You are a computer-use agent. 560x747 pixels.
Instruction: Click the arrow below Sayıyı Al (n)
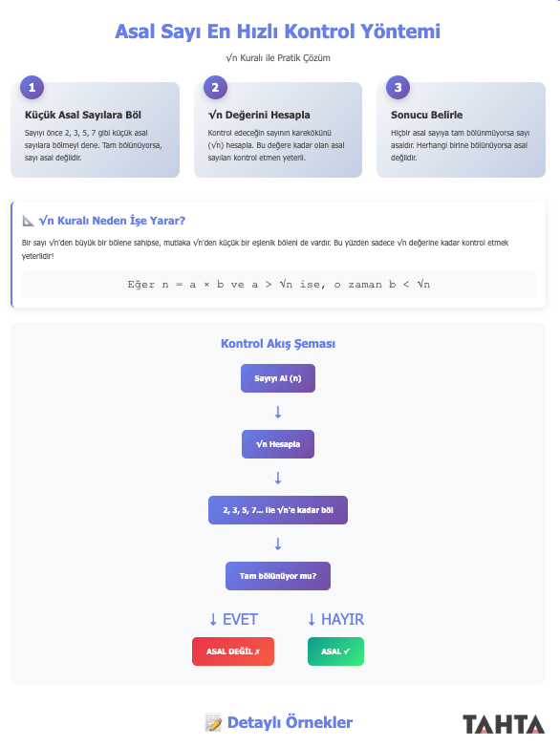(x=278, y=412)
